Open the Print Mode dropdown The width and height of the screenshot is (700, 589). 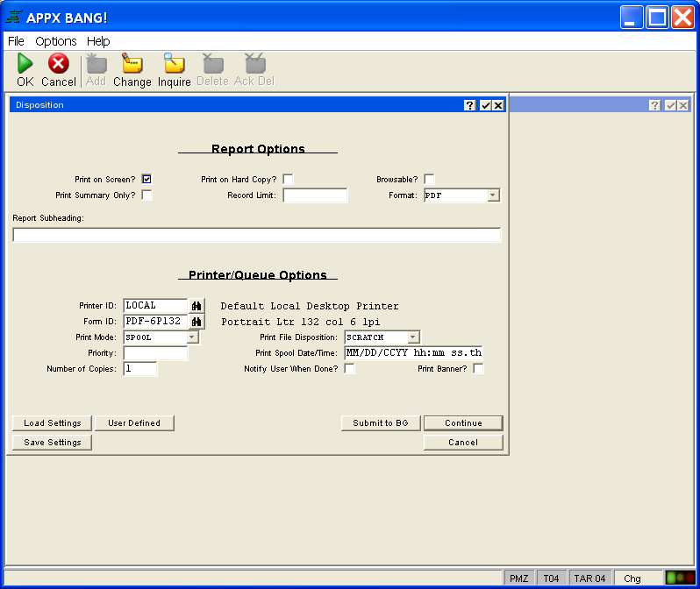[x=191, y=337]
